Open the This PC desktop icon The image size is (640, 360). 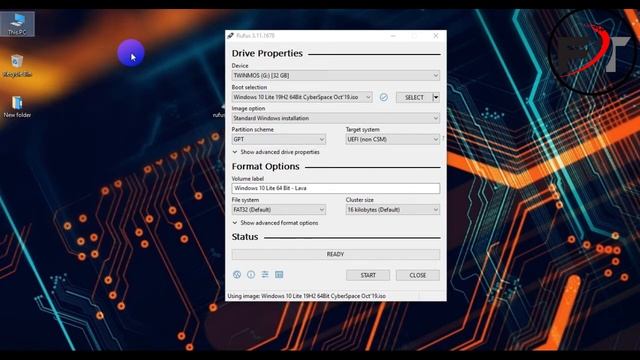click(17, 24)
